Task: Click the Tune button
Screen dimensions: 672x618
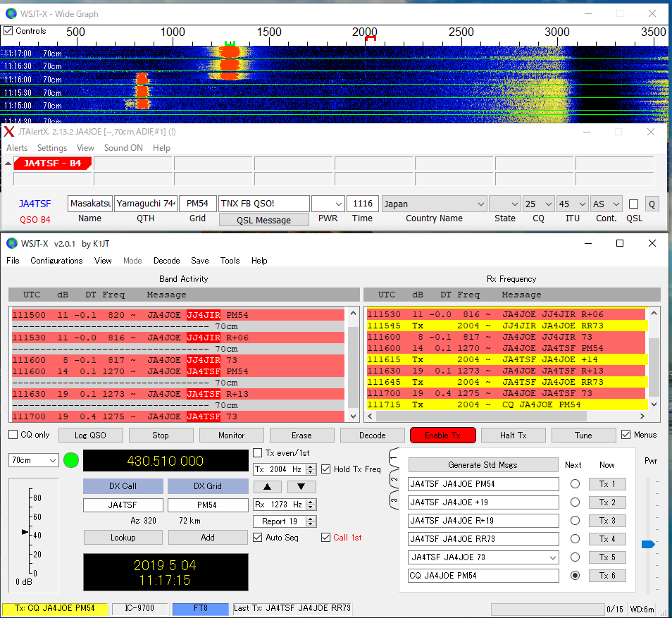Action: click(x=583, y=435)
